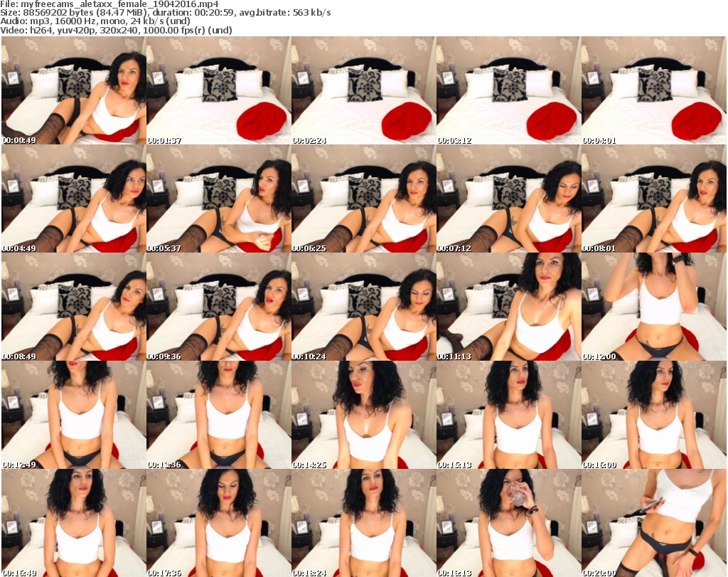Viewport: 728px width, 577px height.
Task: Select the frame stamped 00:15:13
Action: click(x=508, y=415)
